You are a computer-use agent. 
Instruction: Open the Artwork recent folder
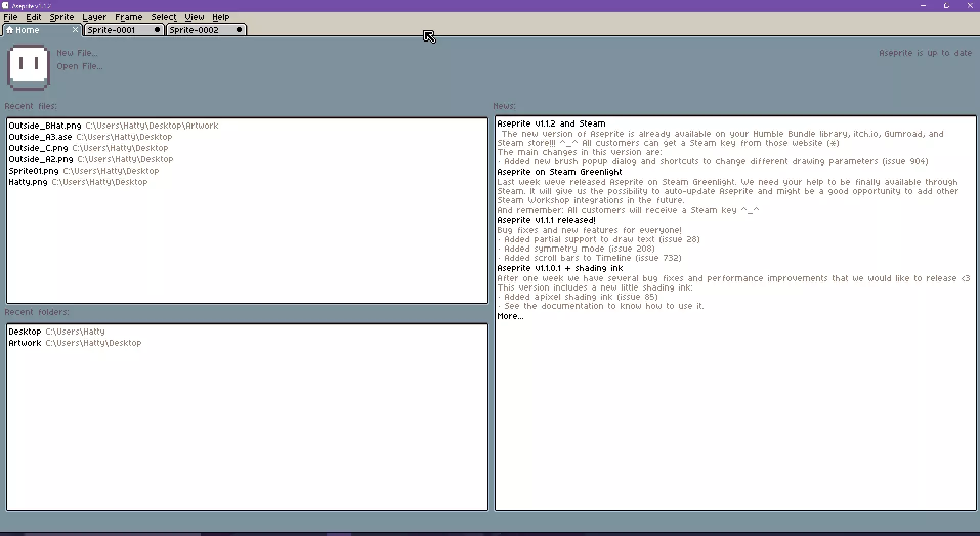pos(25,343)
